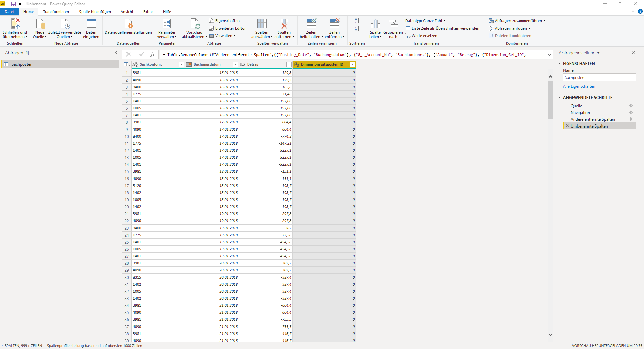This screenshot has width=644, height=349.
Task: Switch to the Ansicht tab
Action: coord(127,12)
